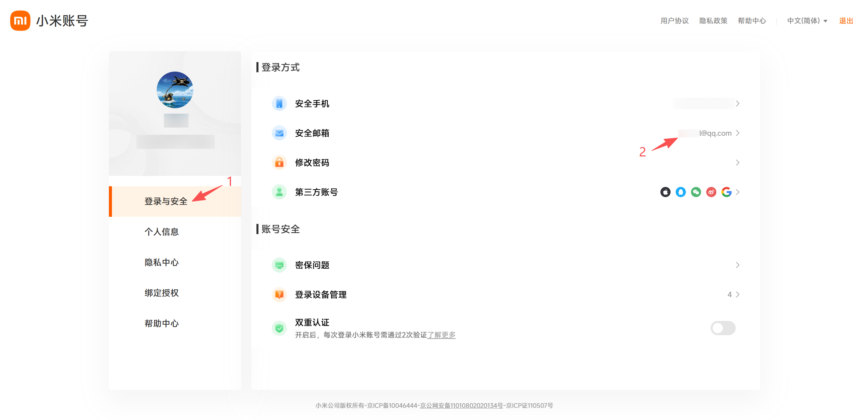Expand the 登录设备管理 row chevron

[737, 294]
